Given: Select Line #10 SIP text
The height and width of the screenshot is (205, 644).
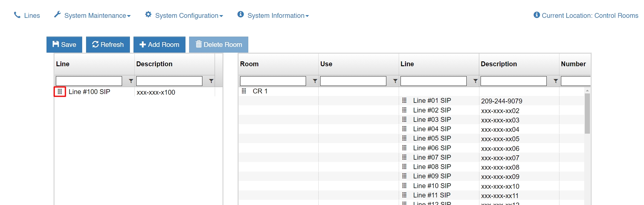Looking at the screenshot, I should [x=432, y=186].
